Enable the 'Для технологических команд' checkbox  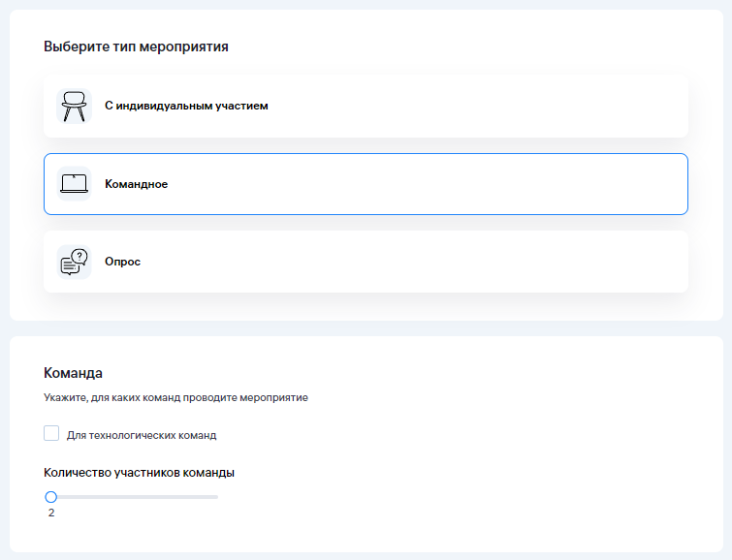[x=51, y=434]
